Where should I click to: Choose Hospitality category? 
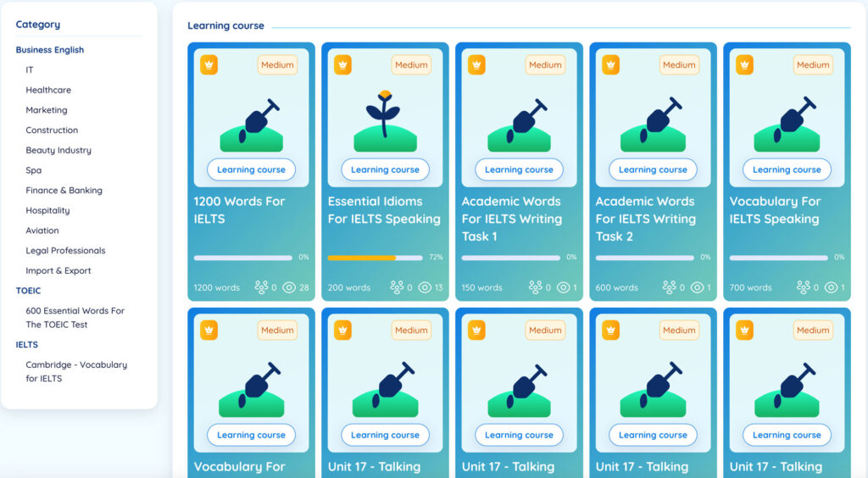(x=47, y=210)
